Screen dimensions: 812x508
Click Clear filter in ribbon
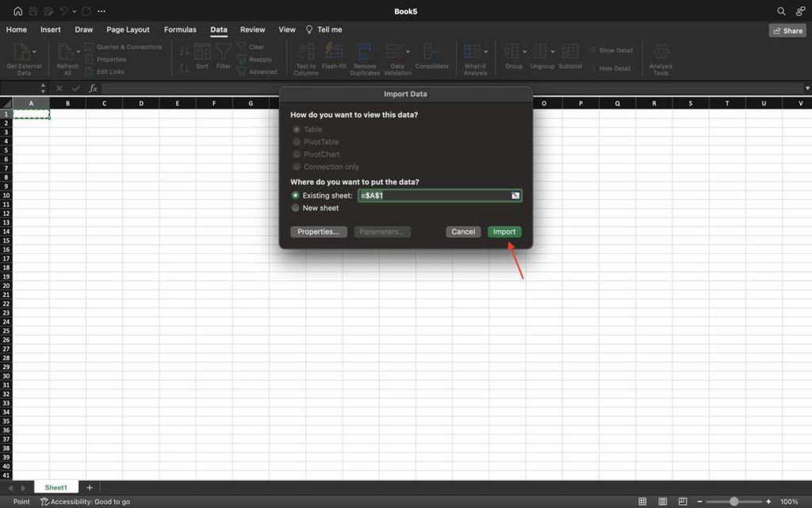[x=251, y=47]
